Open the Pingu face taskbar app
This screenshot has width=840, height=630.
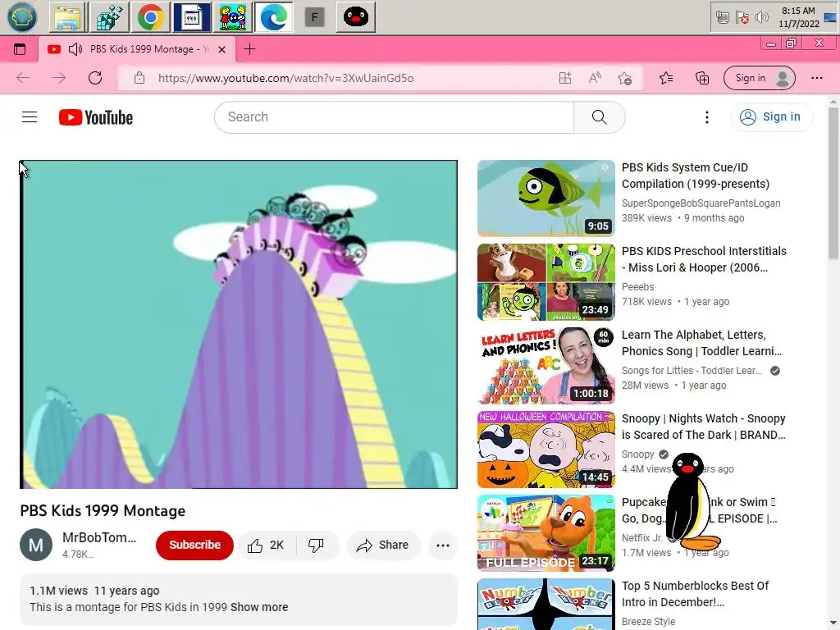pyautogui.click(x=356, y=17)
